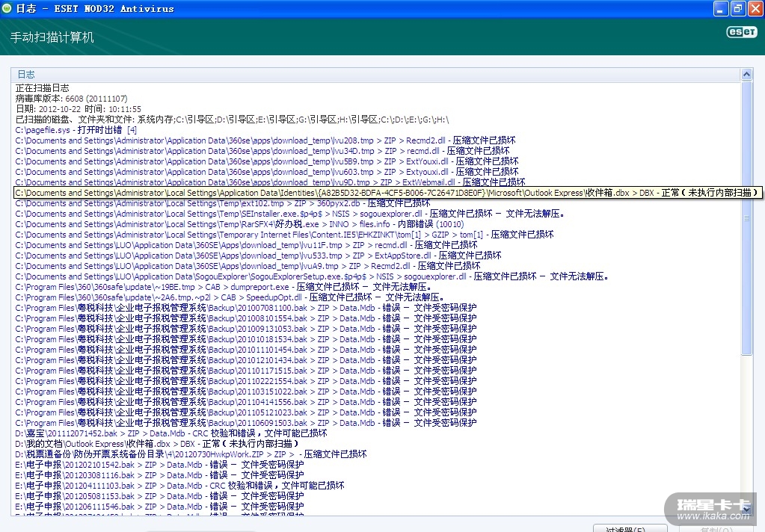Select the LUO vu11F.tmp recmd.dll entry
Image resolution: width=765 pixels, height=532 pixels.
coord(246,245)
